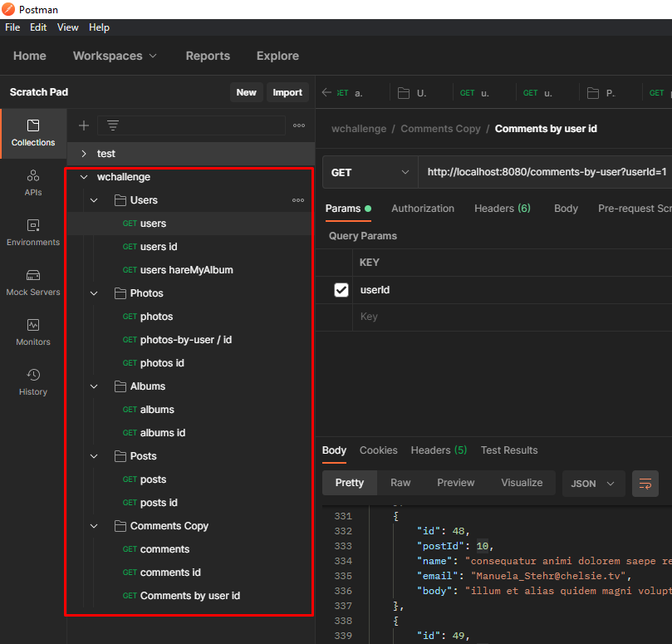Viewport: 672px width, 644px height.
Task: Open the Monitors panel
Action: (x=32, y=332)
